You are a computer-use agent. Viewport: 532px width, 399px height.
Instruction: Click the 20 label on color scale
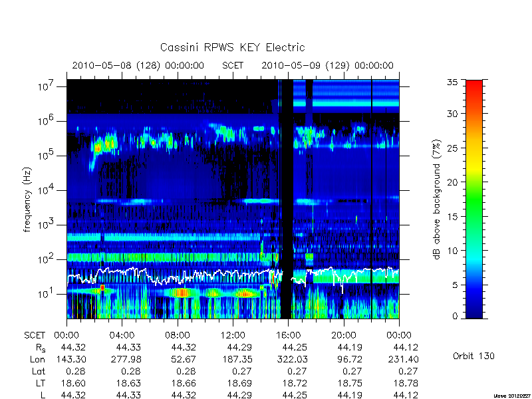pos(453,182)
